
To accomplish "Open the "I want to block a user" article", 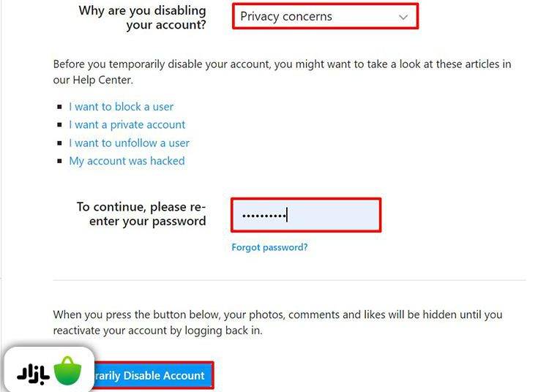I will click(121, 107).
